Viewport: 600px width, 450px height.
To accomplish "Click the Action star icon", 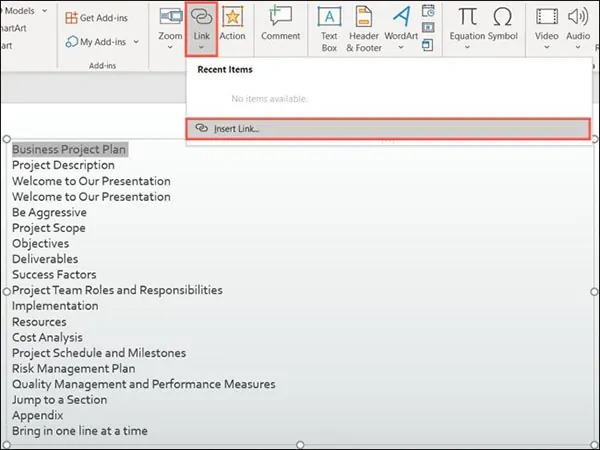I will [232, 17].
